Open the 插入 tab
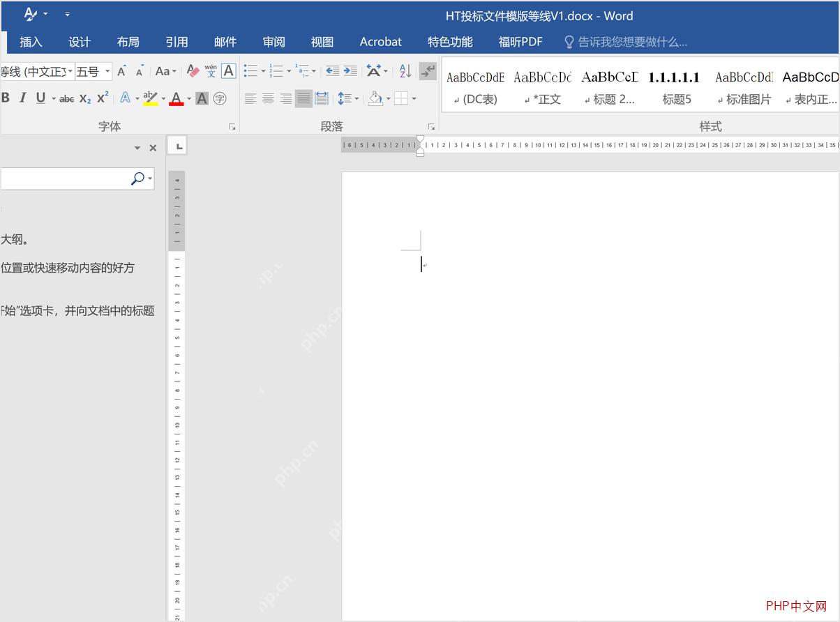 click(x=31, y=42)
